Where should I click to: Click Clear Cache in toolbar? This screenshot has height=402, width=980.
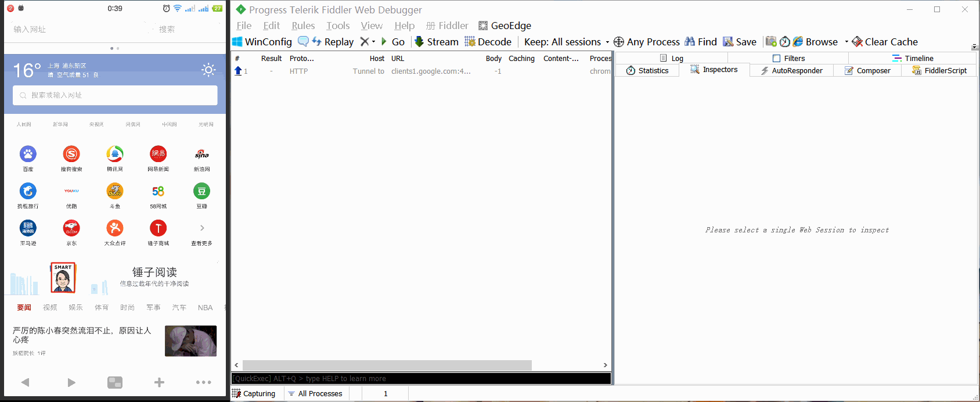[885, 42]
